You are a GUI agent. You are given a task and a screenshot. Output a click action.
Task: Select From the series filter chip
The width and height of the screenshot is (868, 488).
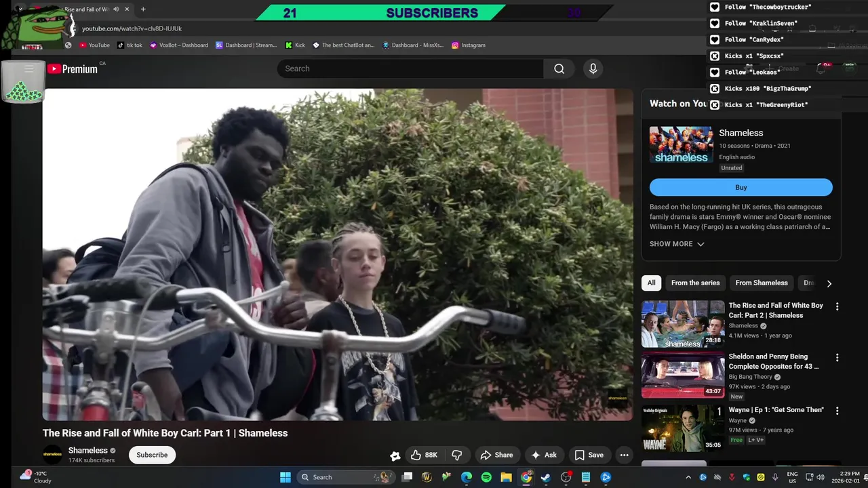tap(695, 283)
